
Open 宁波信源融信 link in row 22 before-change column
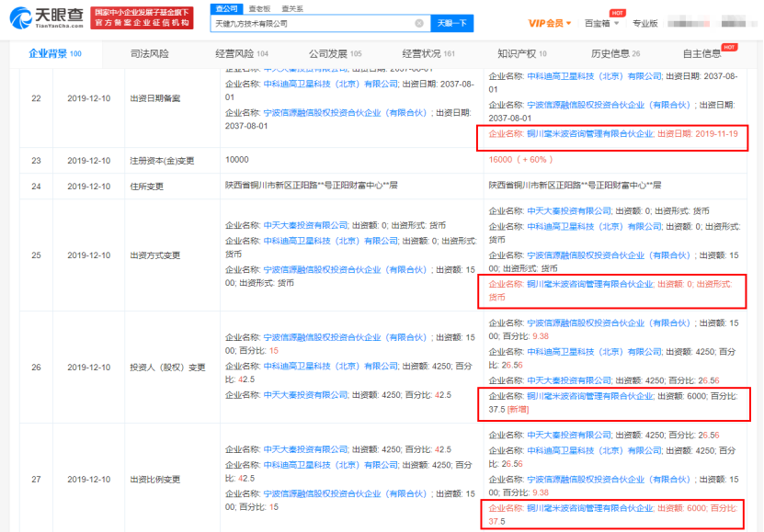[345, 113]
